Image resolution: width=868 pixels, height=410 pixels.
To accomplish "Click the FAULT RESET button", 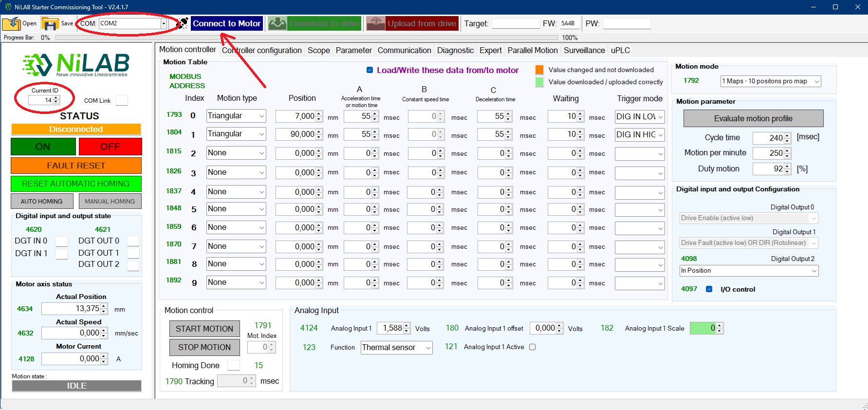I will point(76,166).
